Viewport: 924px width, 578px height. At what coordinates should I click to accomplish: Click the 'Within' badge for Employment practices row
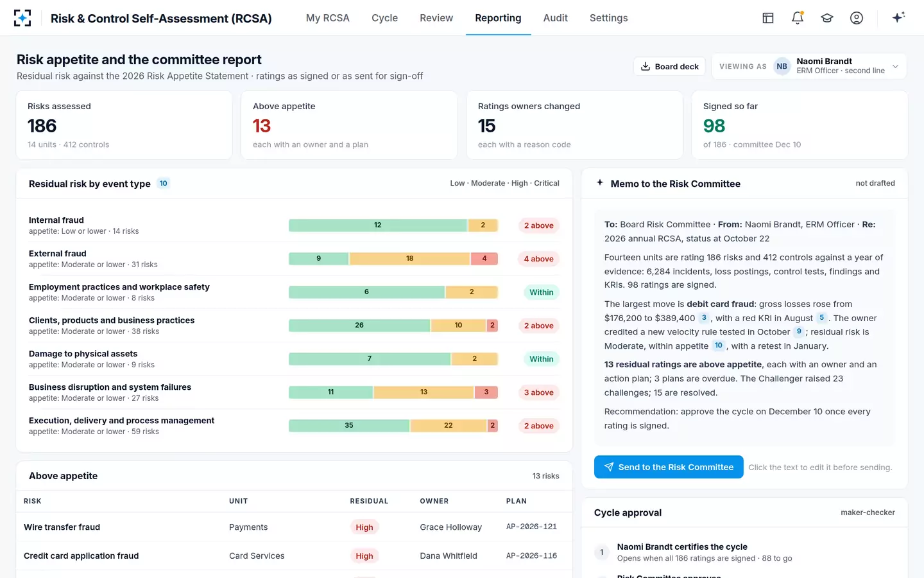coord(541,292)
